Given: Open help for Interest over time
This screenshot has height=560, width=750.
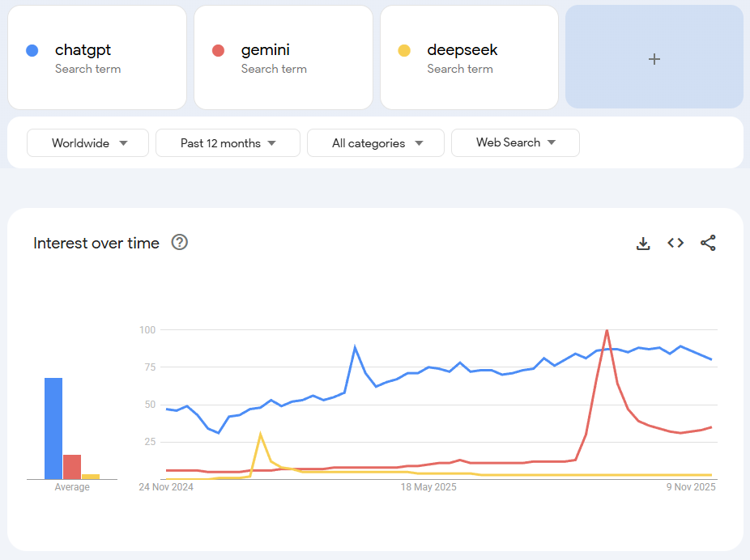Looking at the screenshot, I should pos(180,242).
